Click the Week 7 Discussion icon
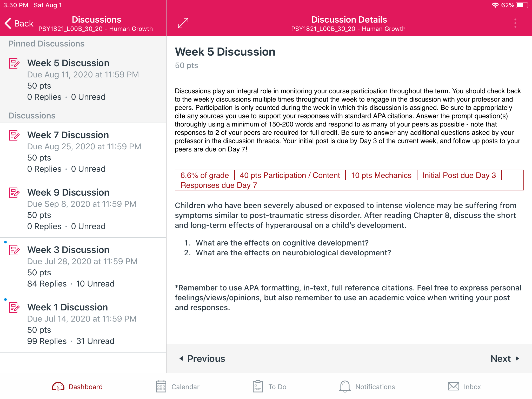This screenshot has height=399, width=532. coord(14,135)
